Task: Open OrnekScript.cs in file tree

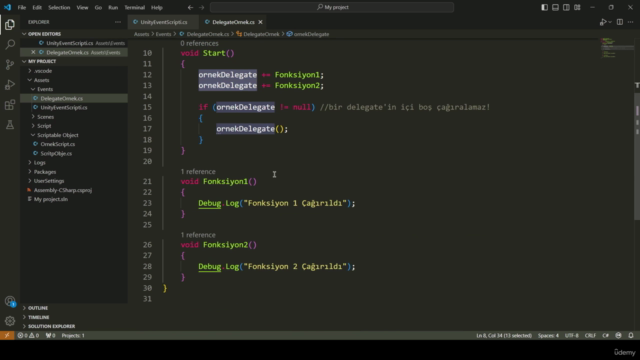Action: 58,144
